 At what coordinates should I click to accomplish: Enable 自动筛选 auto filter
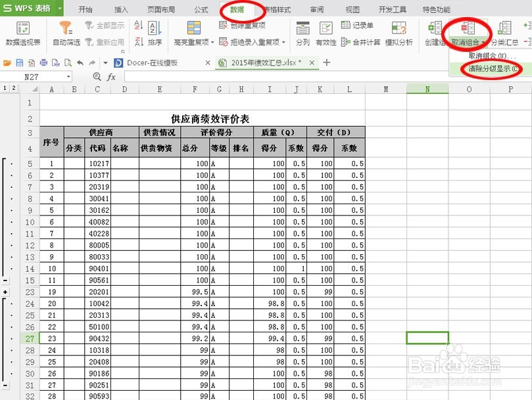pos(66,33)
